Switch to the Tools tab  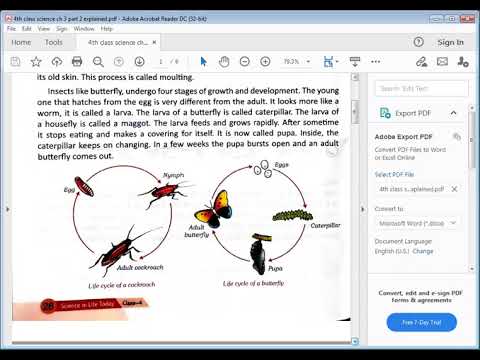coord(54,42)
